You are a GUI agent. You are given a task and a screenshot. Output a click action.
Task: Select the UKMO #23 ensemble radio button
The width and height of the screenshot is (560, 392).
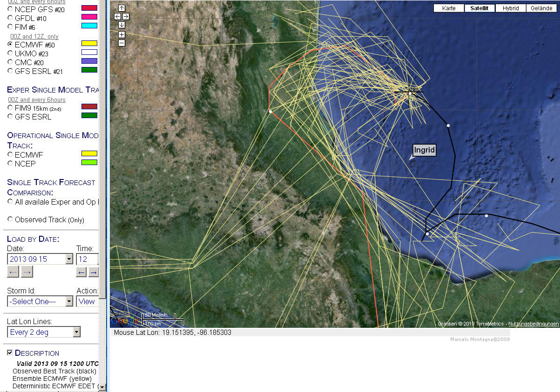pos(10,53)
